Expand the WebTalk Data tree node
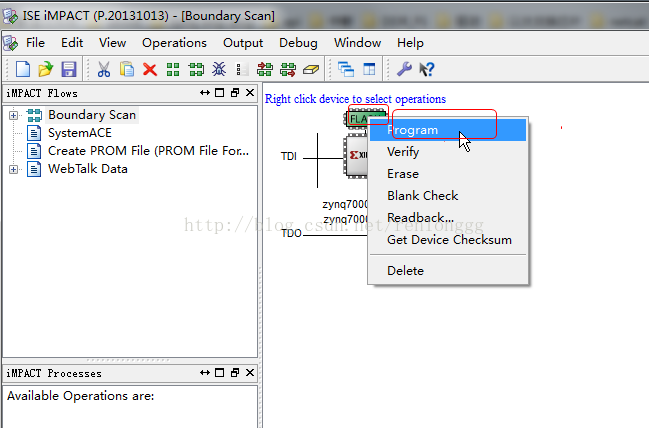This screenshot has height=428, width=649. 14,169
